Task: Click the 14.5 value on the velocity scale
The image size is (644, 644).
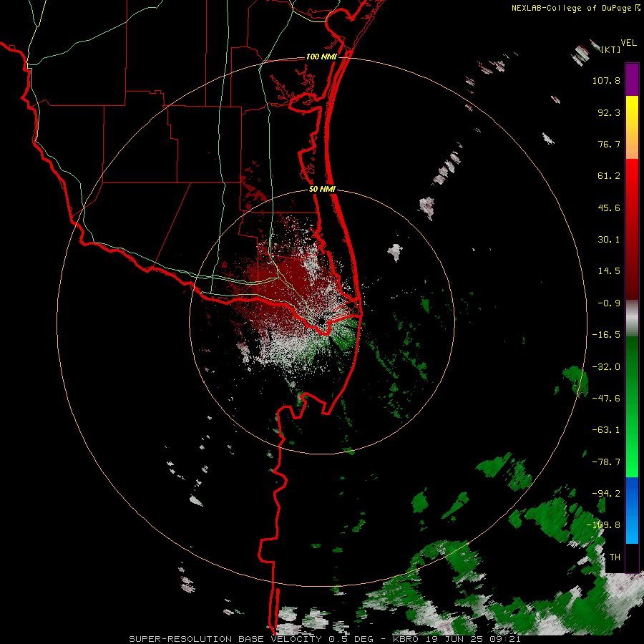Action: (x=609, y=271)
